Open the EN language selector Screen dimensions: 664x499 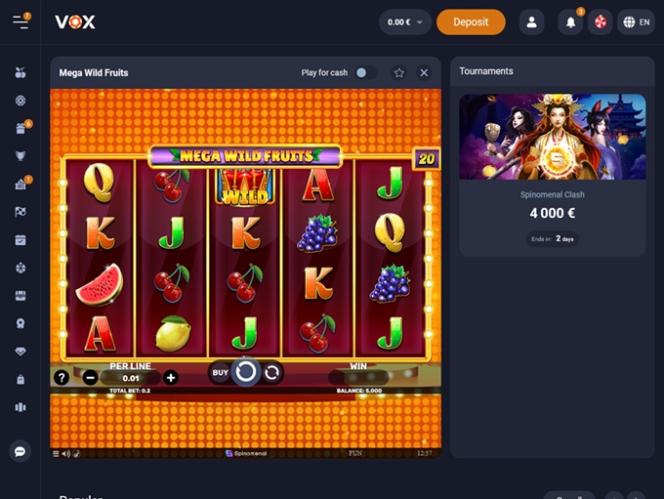(x=636, y=22)
